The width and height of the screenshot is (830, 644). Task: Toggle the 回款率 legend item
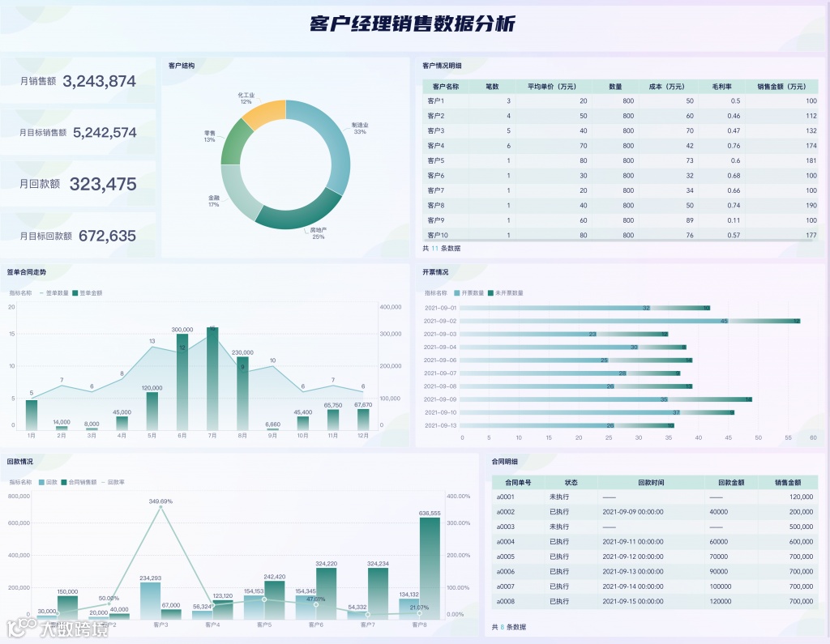tap(113, 482)
